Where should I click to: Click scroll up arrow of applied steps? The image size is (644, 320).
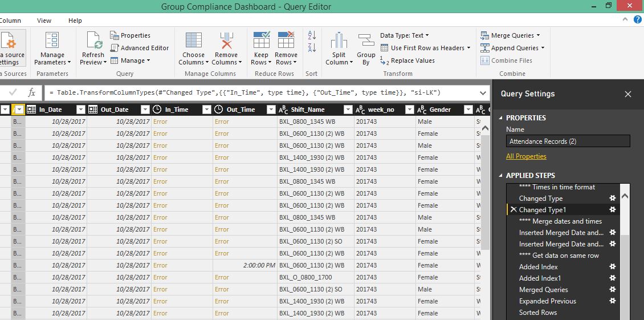(625, 197)
